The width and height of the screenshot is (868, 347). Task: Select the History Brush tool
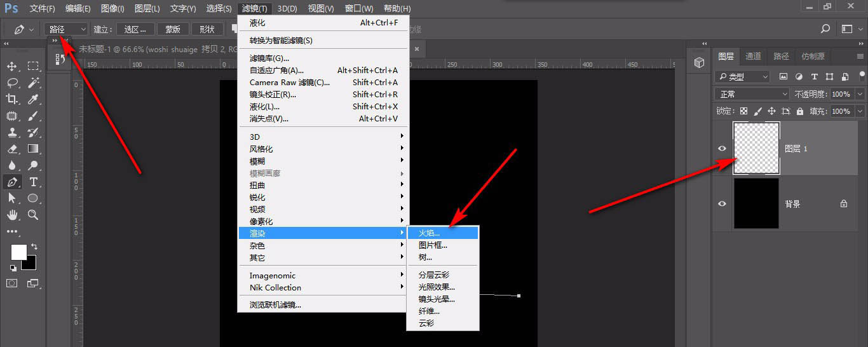pos(33,132)
